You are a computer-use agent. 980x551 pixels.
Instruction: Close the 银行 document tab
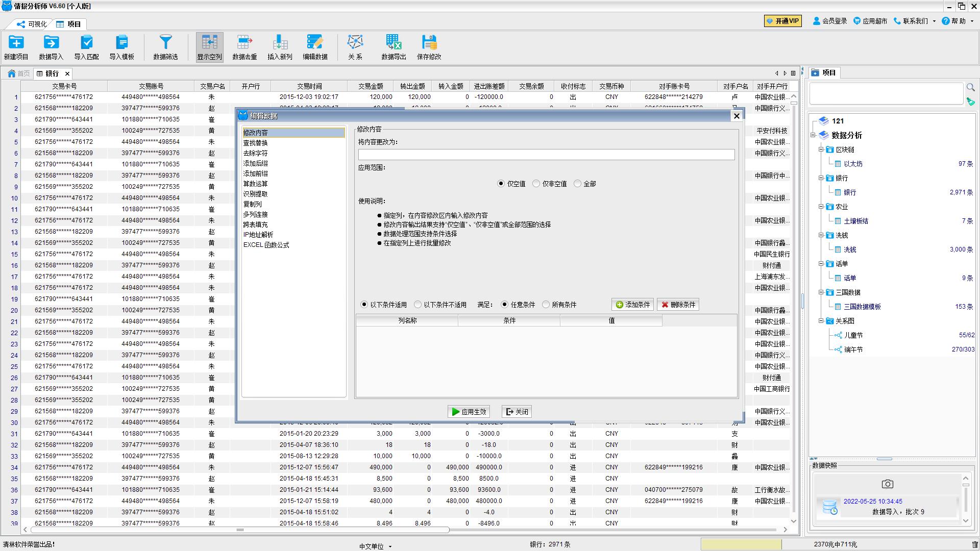tap(67, 73)
